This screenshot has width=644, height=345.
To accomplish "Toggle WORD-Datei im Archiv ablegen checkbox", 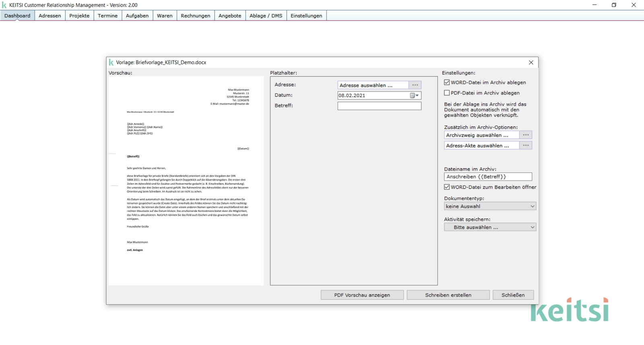I will [447, 82].
